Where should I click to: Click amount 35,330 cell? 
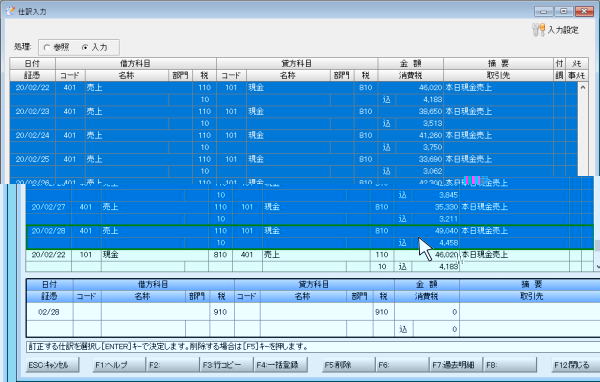(x=427, y=207)
